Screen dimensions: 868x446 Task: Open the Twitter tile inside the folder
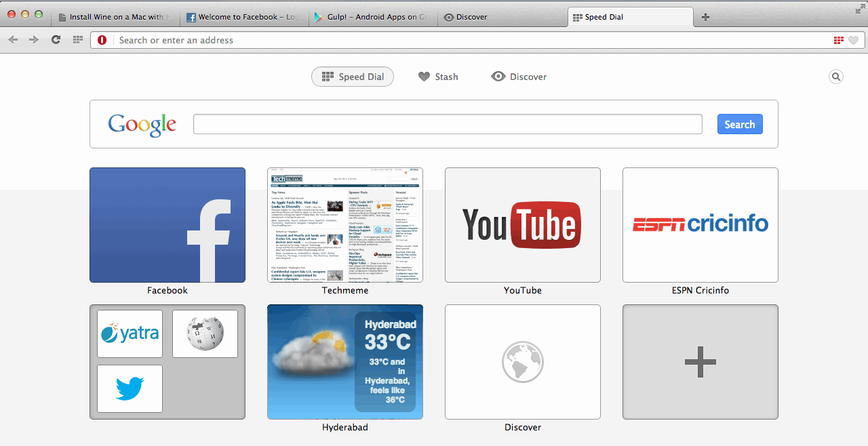click(x=130, y=388)
